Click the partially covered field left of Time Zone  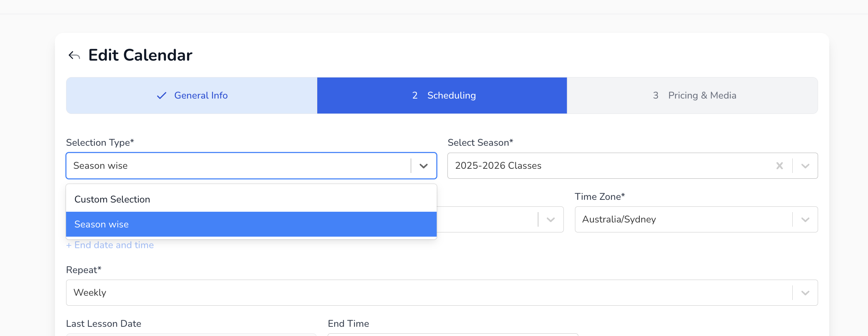pos(488,219)
